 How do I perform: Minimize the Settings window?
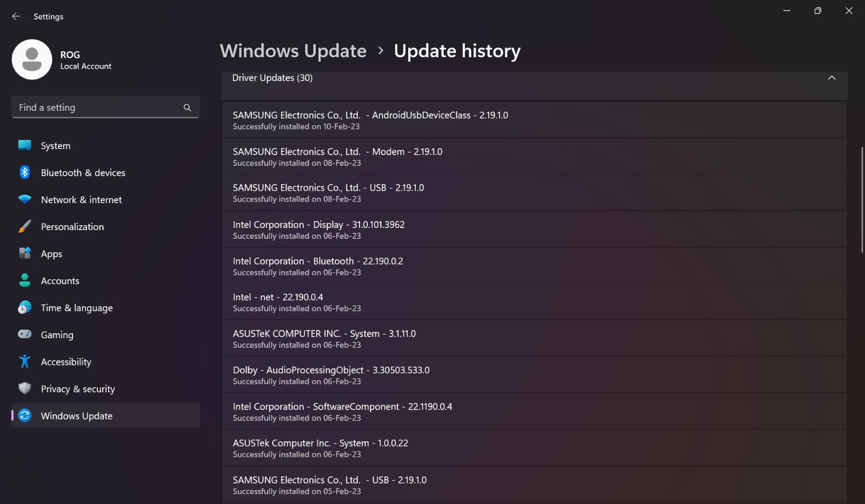click(787, 11)
